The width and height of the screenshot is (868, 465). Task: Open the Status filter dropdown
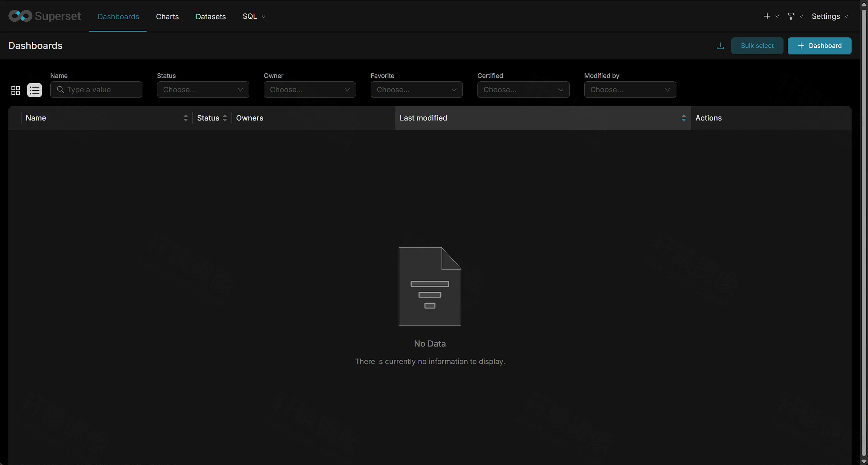click(x=203, y=90)
